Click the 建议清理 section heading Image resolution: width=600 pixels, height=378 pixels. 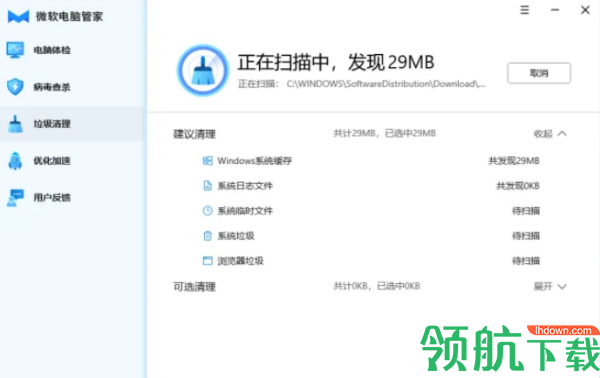tap(194, 134)
